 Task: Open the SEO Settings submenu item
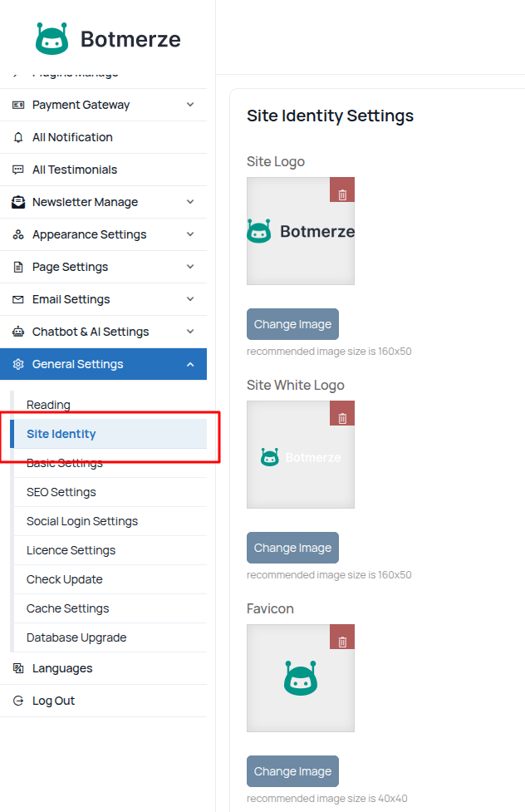pos(61,492)
